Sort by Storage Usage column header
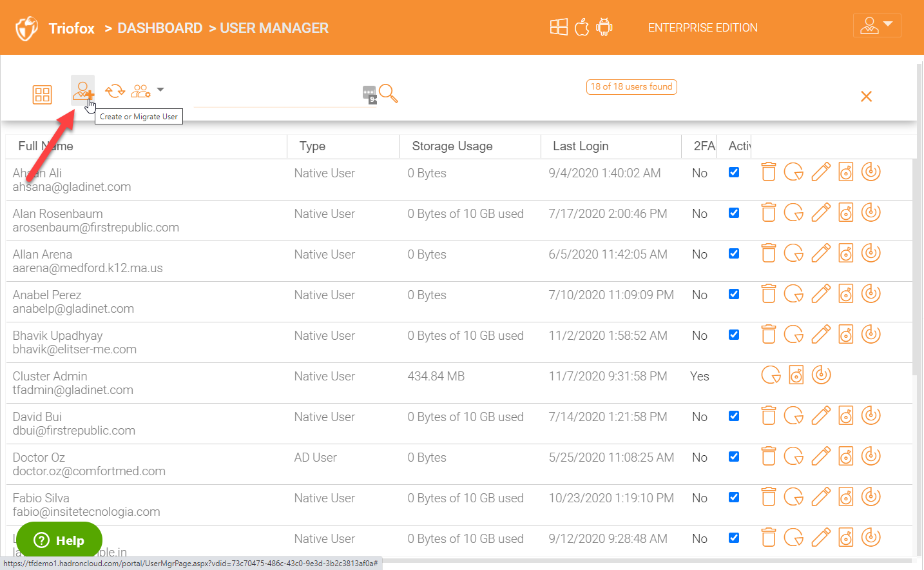Screen dimensions: 924x570 (x=452, y=146)
